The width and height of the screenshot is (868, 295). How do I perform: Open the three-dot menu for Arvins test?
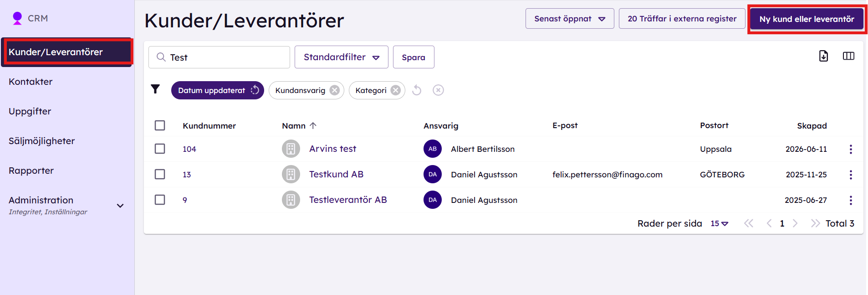[x=851, y=149]
